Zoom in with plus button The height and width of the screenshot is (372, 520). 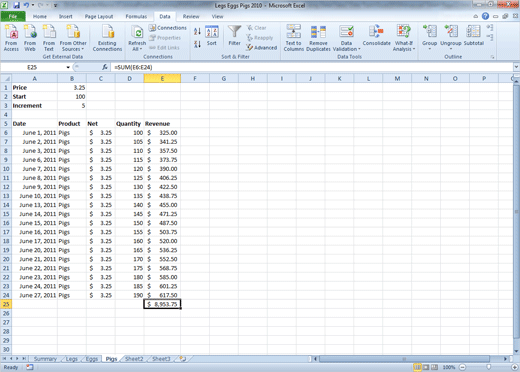pyautogui.click(x=515, y=367)
